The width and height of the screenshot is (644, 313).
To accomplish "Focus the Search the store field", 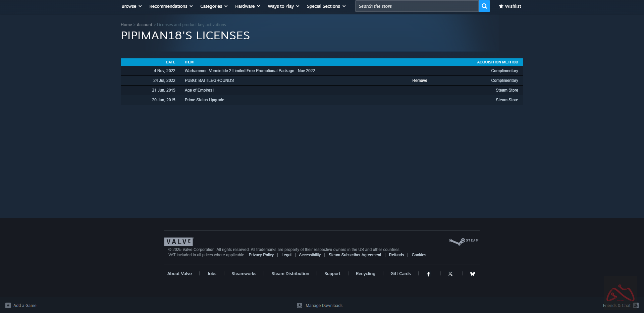I will (x=417, y=6).
